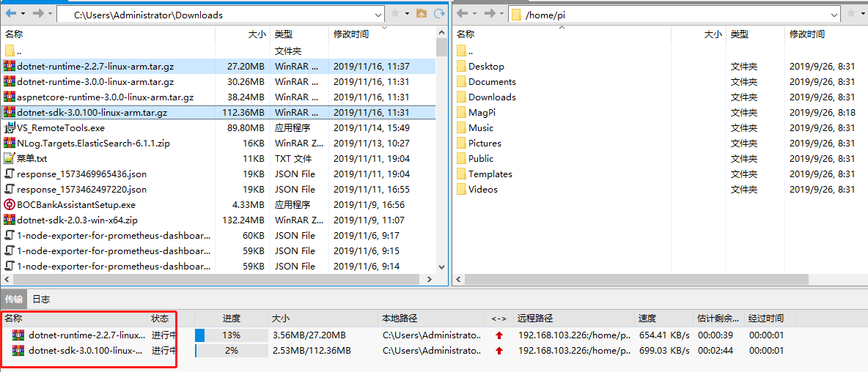
Task: Open the local bookmarks dropdown arrow
Action: click(407, 14)
